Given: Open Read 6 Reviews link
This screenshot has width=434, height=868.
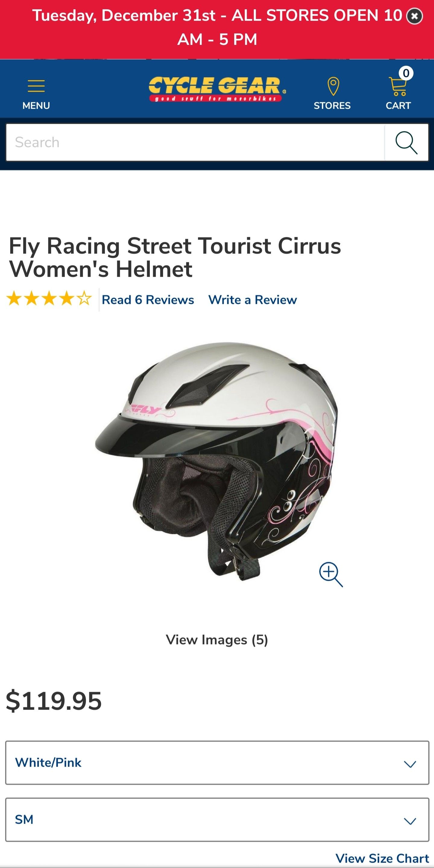Looking at the screenshot, I should pos(148,300).
